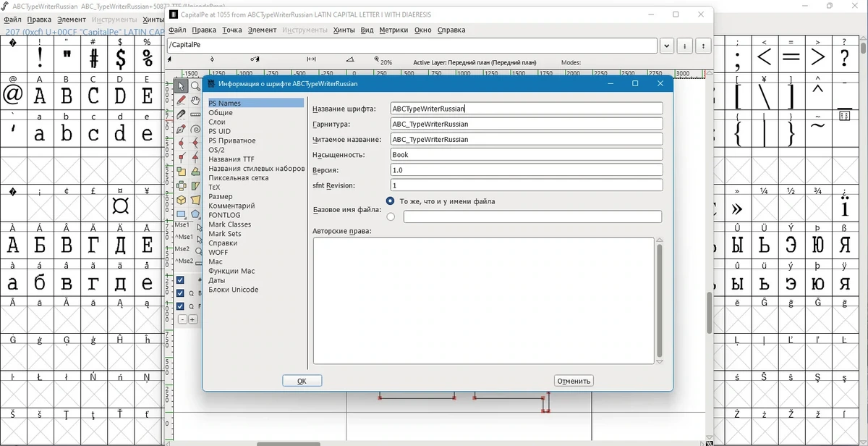Open the OS/2 section in list

click(217, 150)
